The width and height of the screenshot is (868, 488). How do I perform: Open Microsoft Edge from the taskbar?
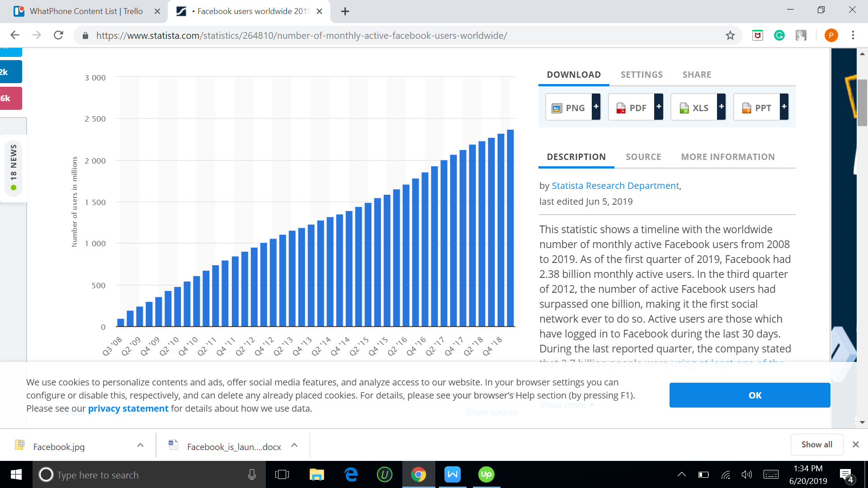(351, 474)
